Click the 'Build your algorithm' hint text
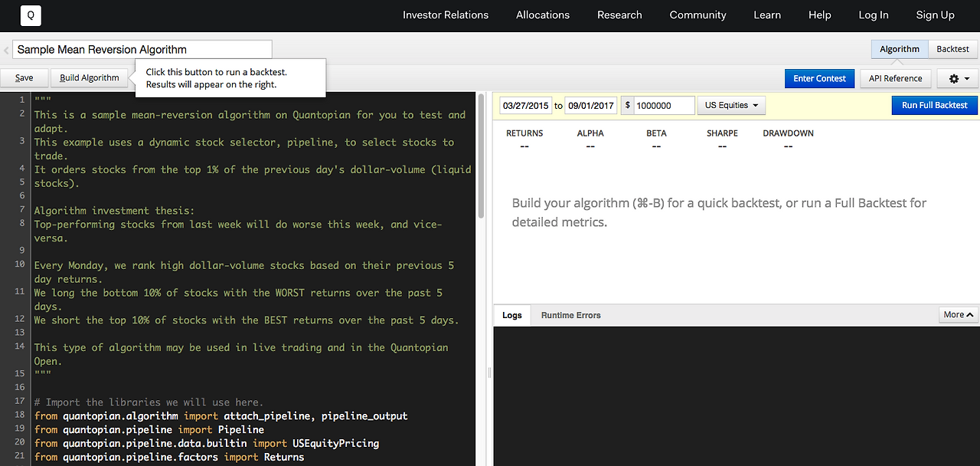 (719, 212)
